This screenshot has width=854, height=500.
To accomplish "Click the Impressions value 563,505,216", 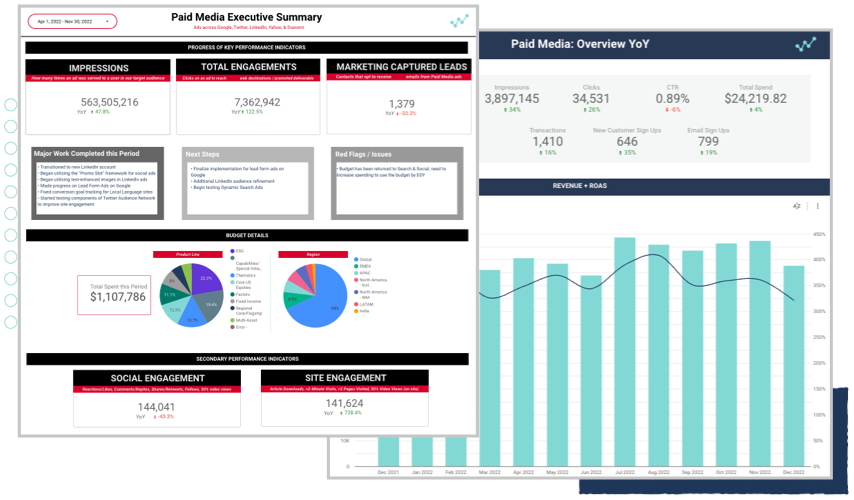I will 109,102.
